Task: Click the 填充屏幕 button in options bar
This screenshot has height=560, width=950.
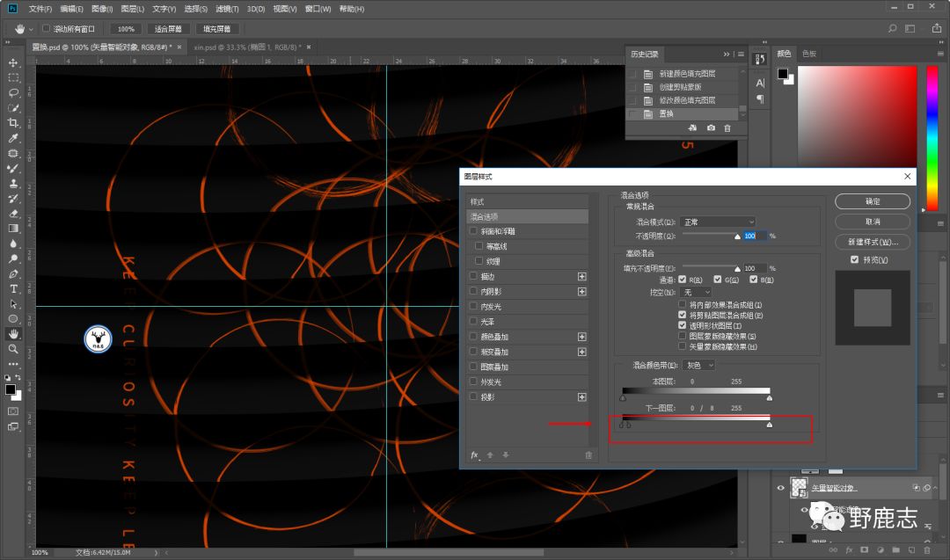Action: tap(216, 28)
